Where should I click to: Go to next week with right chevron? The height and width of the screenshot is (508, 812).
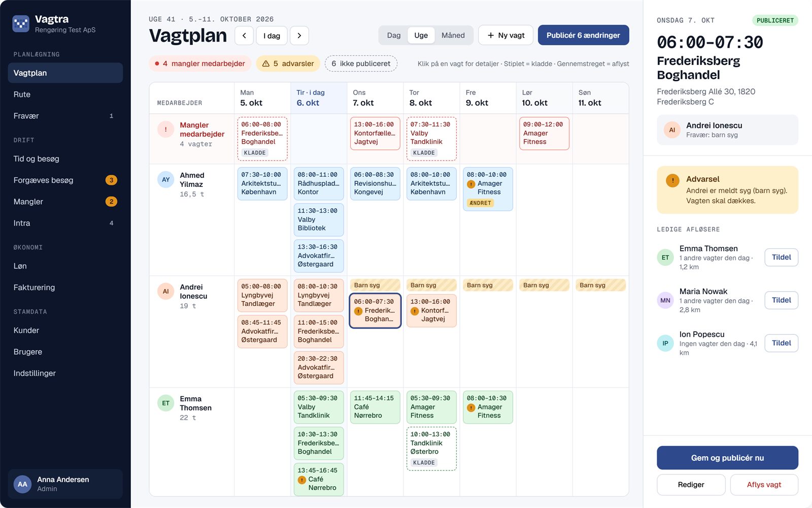299,36
